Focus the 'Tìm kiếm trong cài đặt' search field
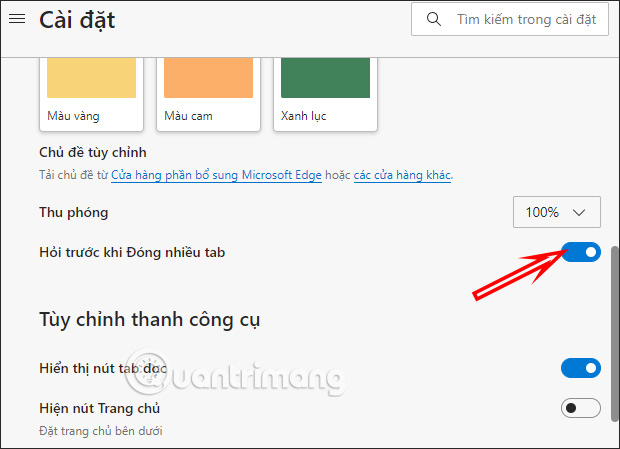This screenshot has height=449, width=620. tap(510, 19)
